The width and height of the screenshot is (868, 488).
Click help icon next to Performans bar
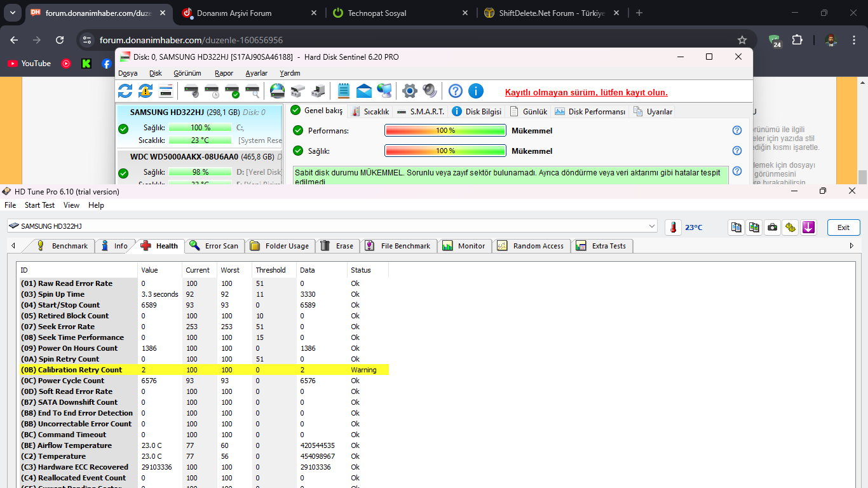tap(737, 130)
